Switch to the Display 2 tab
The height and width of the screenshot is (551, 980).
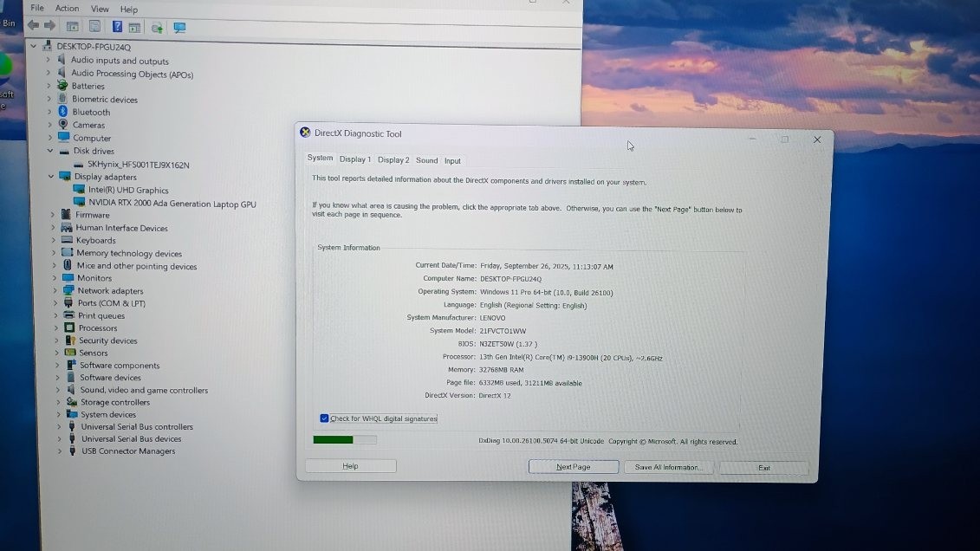393,160
